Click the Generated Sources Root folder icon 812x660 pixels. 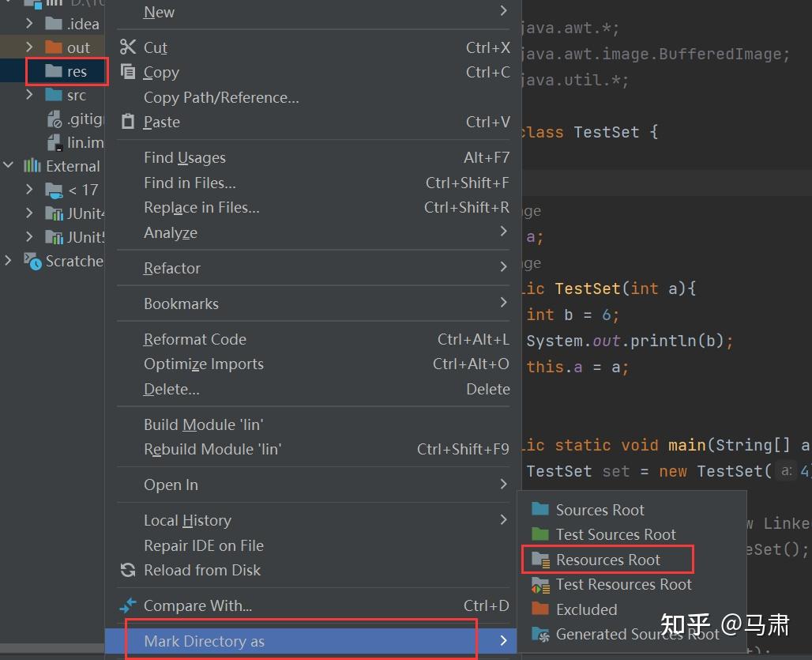540,635
